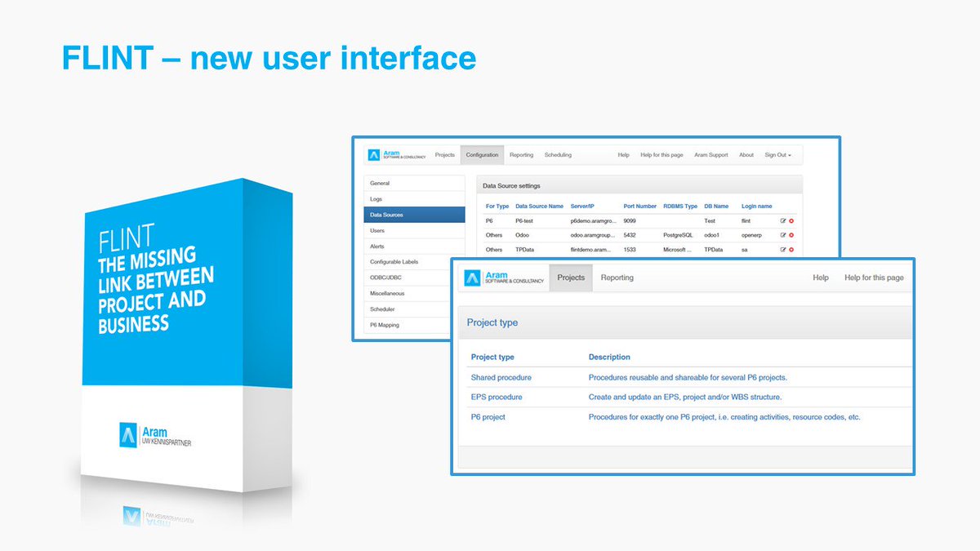Click port number 1533
980x551 pixels.
coord(630,250)
